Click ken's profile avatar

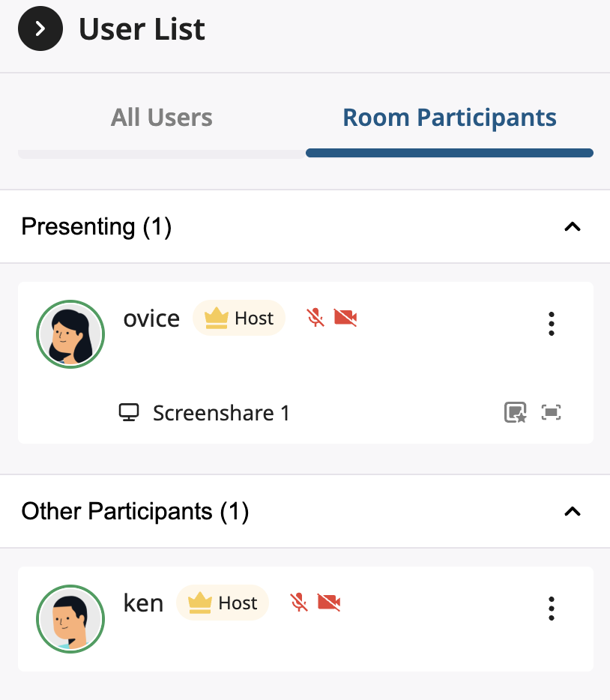70,619
